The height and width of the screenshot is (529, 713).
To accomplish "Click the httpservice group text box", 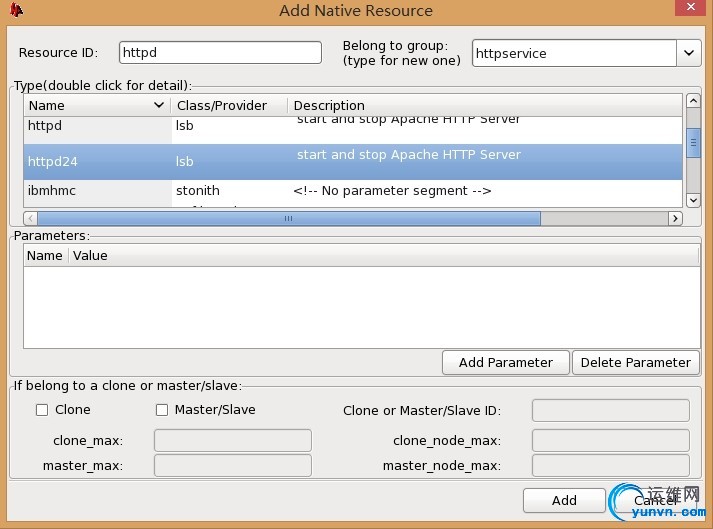I will coord(574,53).
